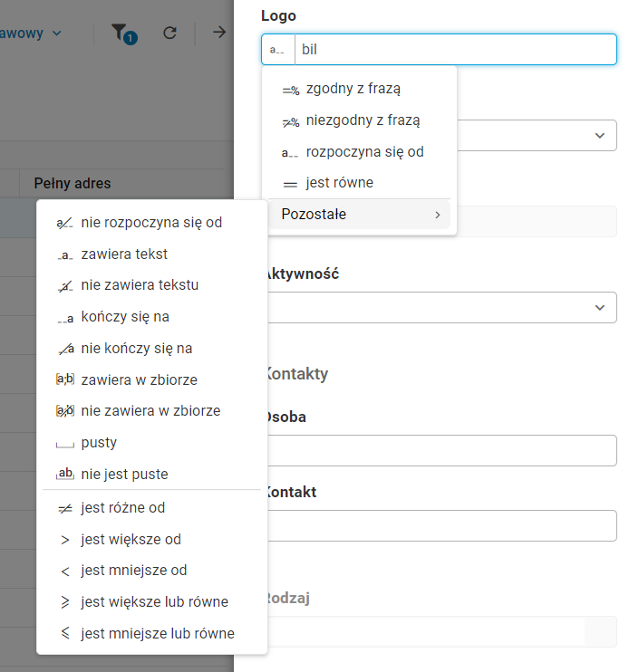This screenshot has width=629, height=672.
Task: Choose 'jest większe lub równe' option
Action: pyautogui.click(x=154, y=601)
